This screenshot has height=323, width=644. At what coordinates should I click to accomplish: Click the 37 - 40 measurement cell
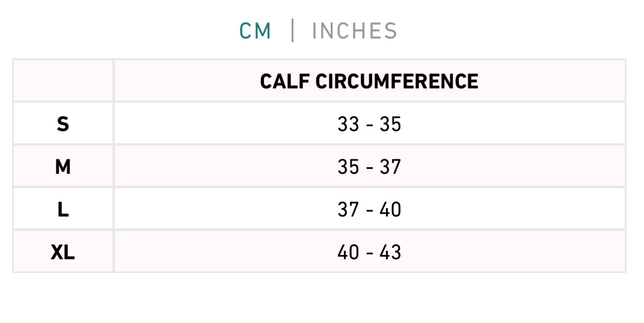(x=369, y=209)
